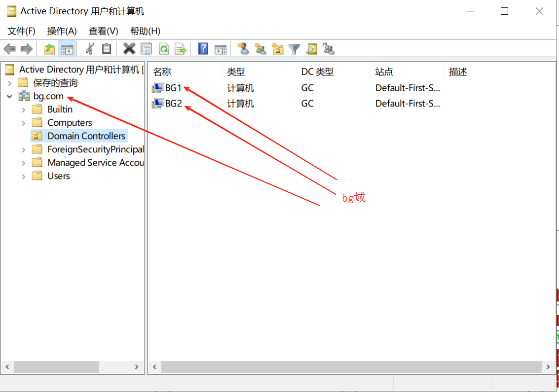Click the Back arrow toolbar icon
This screenshot has width=559, height=392.
pyautogui.click(x=10, y=49)
